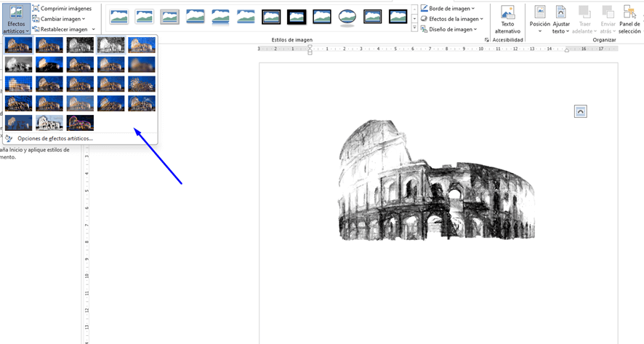This screenshot has width=644, height=344.
Task: Choose Opciones de efectos artísticos
Action: [x=55, y=138]
